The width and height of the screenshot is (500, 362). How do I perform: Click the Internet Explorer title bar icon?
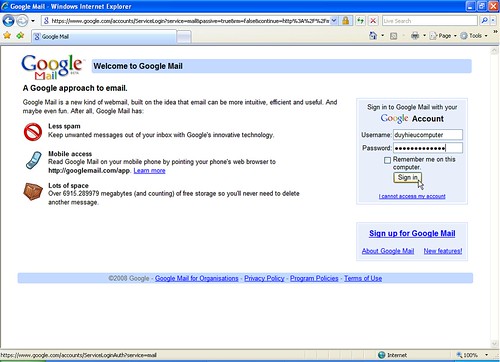point(5,6)
